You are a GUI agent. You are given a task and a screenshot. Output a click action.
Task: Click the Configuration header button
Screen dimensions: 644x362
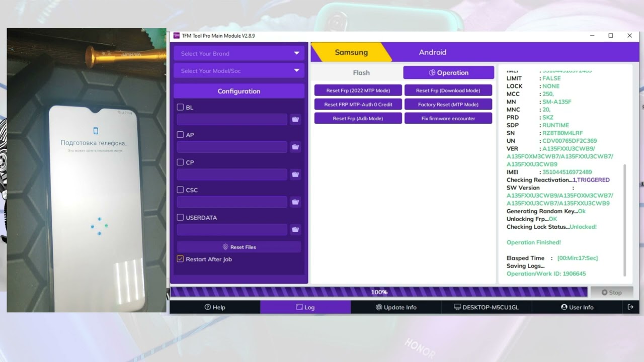239,91
